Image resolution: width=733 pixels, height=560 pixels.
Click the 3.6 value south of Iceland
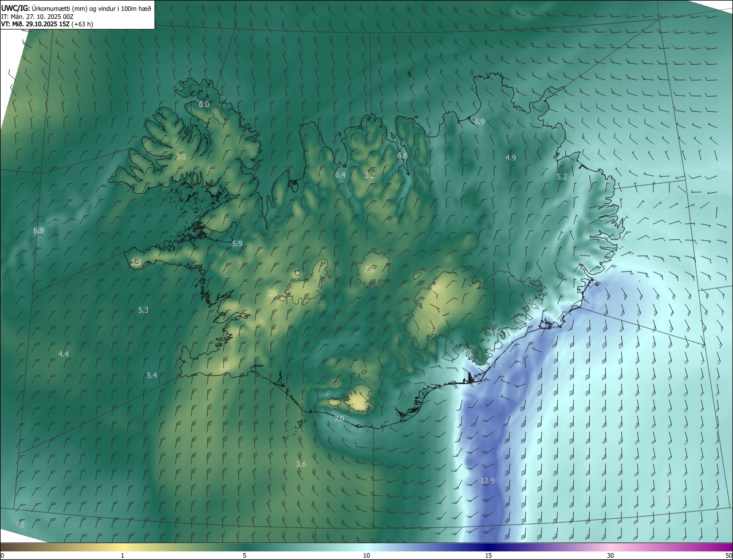pyautogui.click(x=301, y=464)
